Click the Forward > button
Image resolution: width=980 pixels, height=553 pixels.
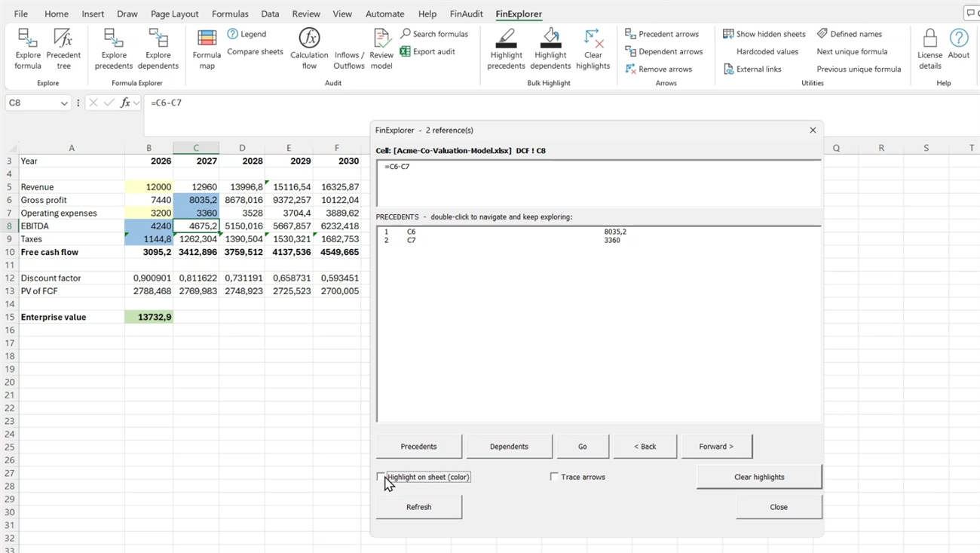(716, 447)
